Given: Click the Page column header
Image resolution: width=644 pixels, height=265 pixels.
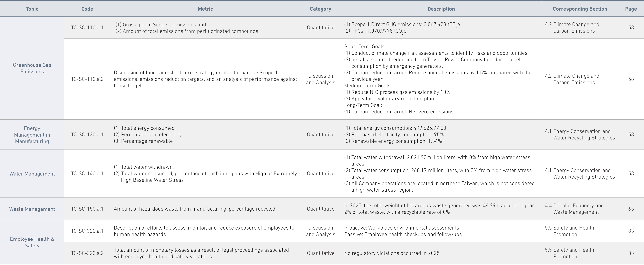Looking at the screenshot, I should [x=631, y=9].
